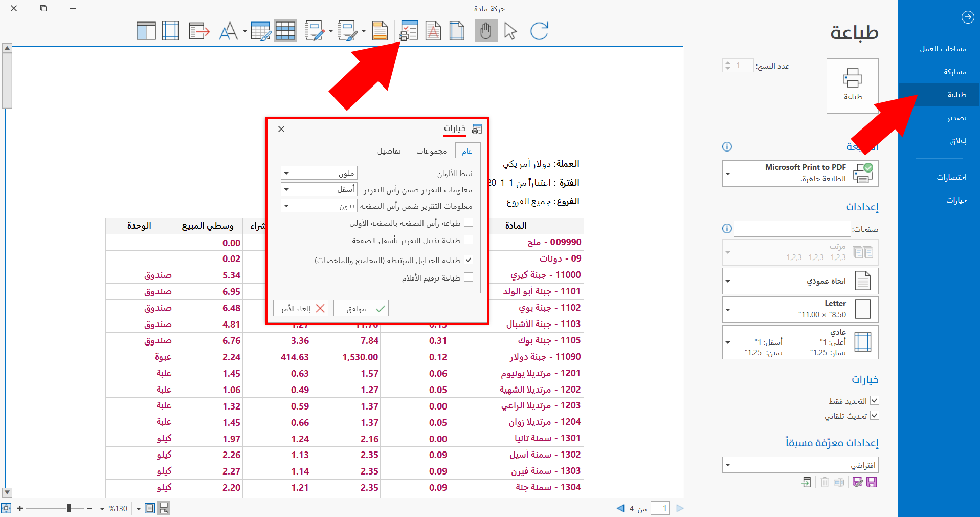Uncheck التحديد فقط option
This screenshot has height=517, width=980.
coord(874,401)
